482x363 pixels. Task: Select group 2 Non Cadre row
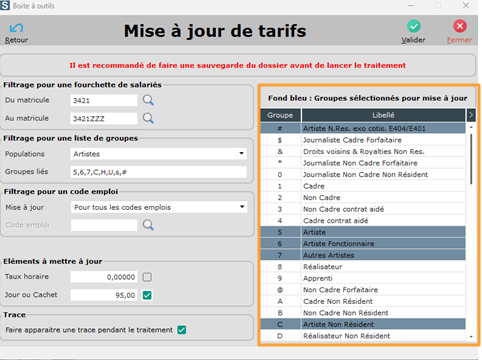tap(363, 198)
